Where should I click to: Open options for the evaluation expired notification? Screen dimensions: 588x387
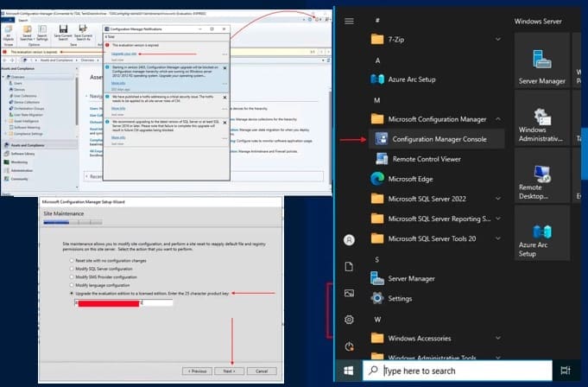click(224, 54)
